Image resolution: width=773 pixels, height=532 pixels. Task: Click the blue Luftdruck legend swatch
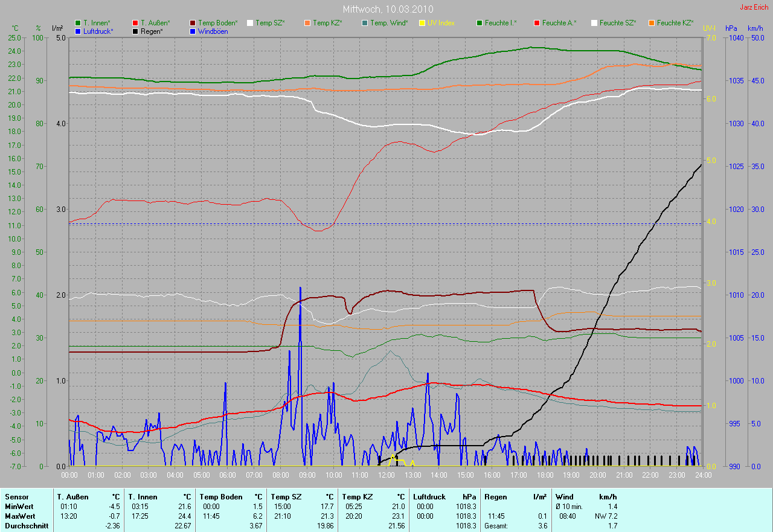78,31
